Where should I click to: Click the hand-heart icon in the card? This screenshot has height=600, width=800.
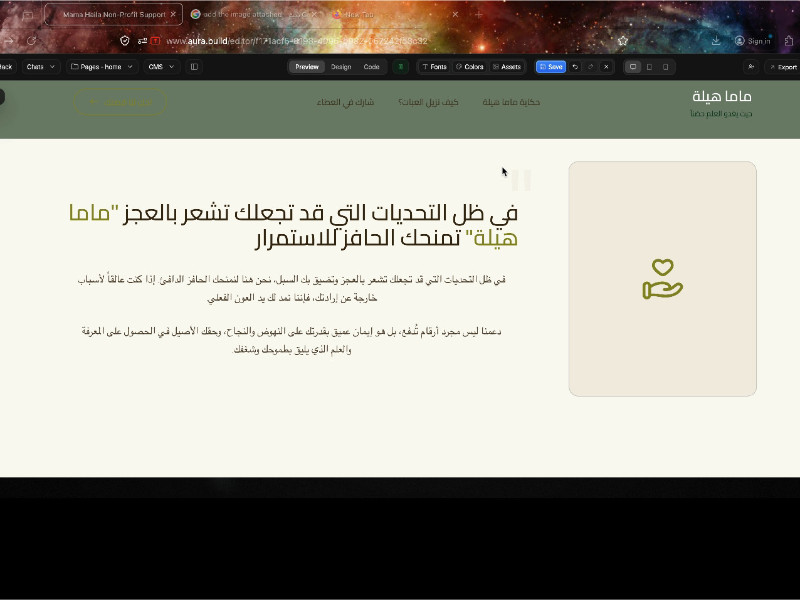tap(662, 279)
